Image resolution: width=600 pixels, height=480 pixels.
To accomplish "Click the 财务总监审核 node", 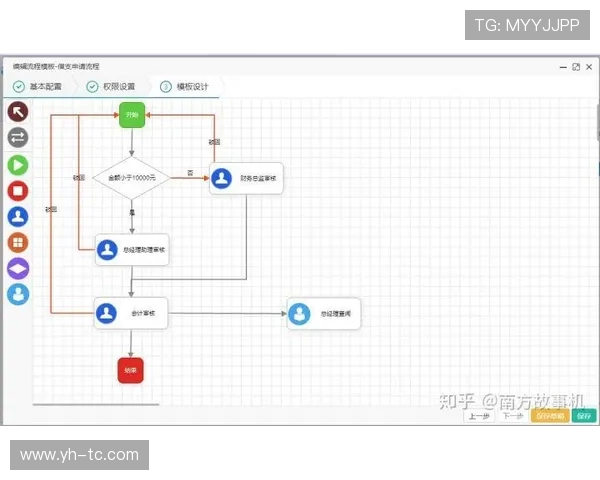I will tap(246, 178).
